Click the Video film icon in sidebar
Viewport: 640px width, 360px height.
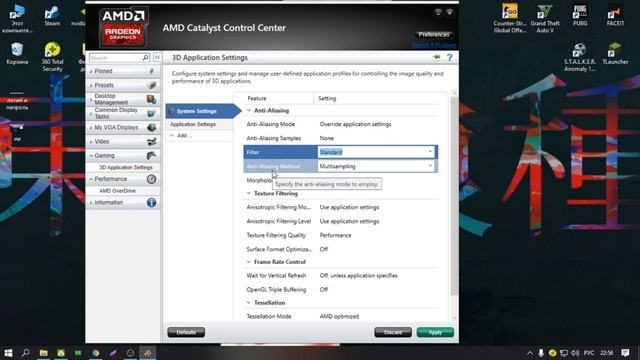[x=151, y=141]
